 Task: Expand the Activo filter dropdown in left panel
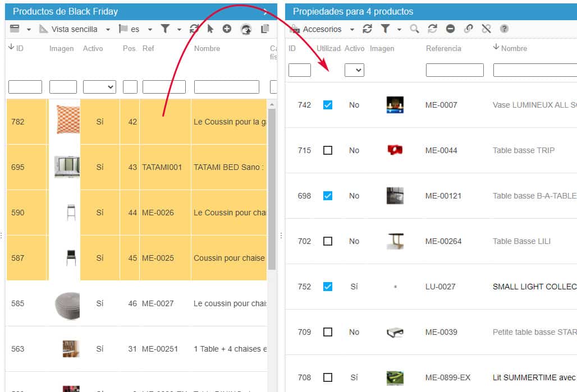pos(99,87)
